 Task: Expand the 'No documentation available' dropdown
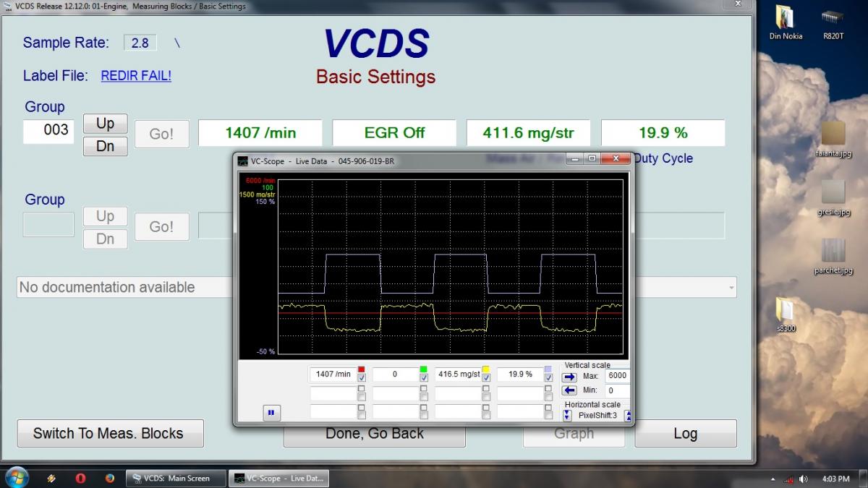tap(732, 288)
